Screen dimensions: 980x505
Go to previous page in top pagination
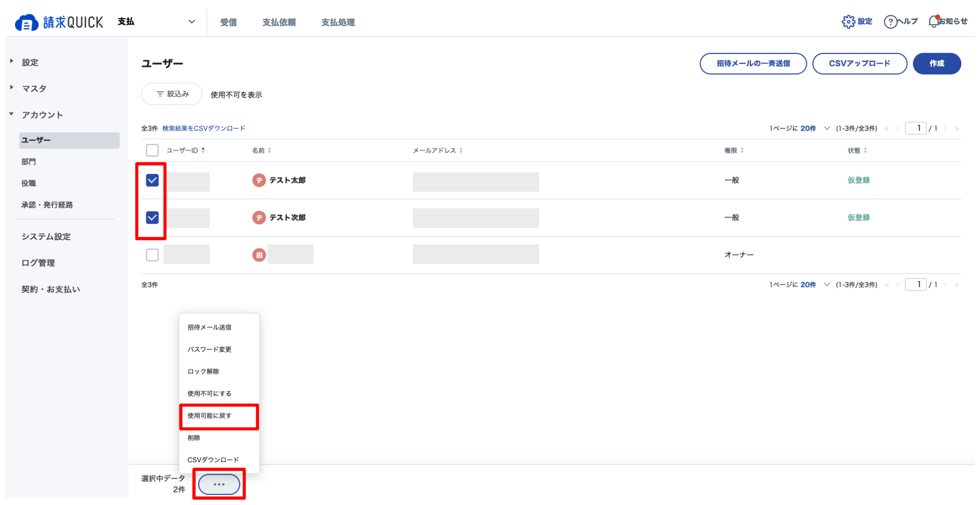pyautogui.click(x=898, y=129)
